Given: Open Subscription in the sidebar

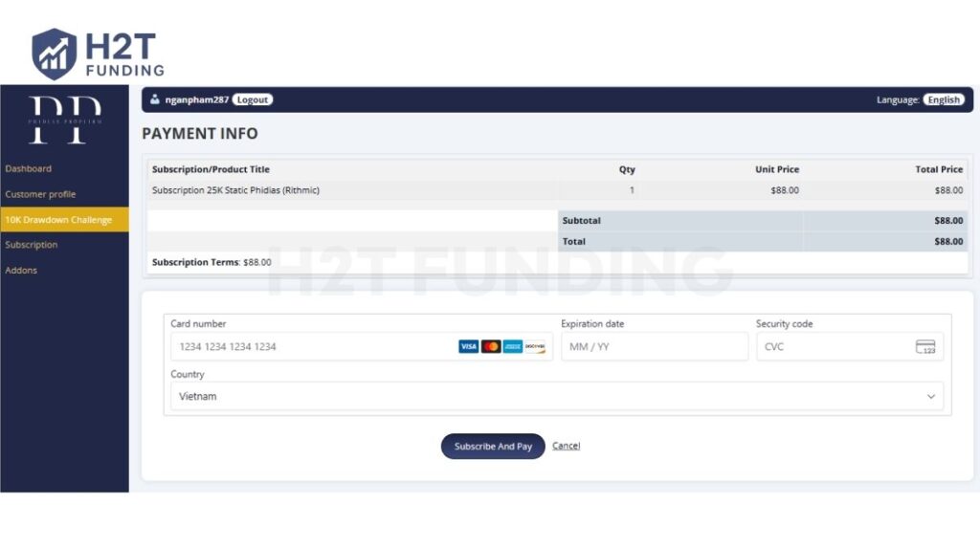Looking at the screenshot, I should (32, 245).
